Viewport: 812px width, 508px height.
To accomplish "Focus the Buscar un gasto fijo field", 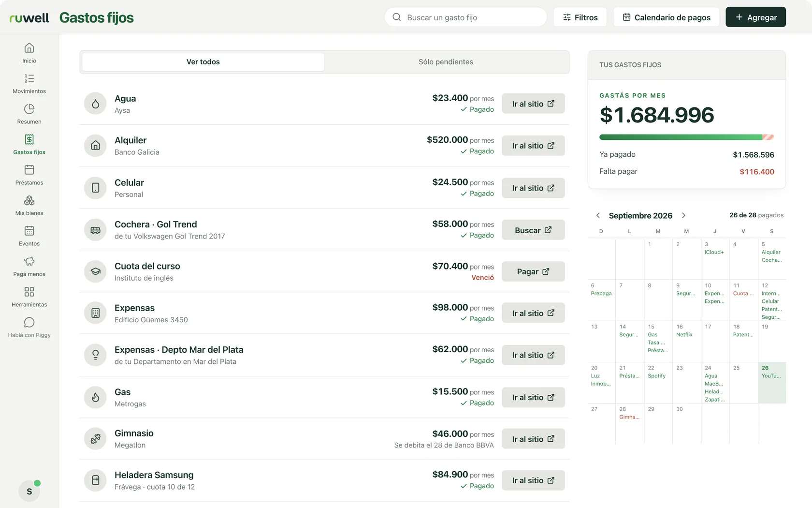I will coord(465,17).
